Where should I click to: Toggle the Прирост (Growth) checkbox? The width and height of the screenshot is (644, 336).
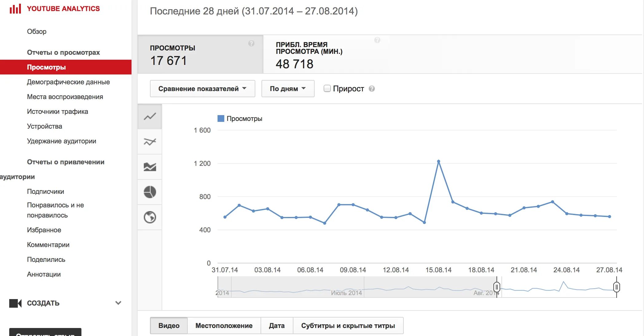324,89
